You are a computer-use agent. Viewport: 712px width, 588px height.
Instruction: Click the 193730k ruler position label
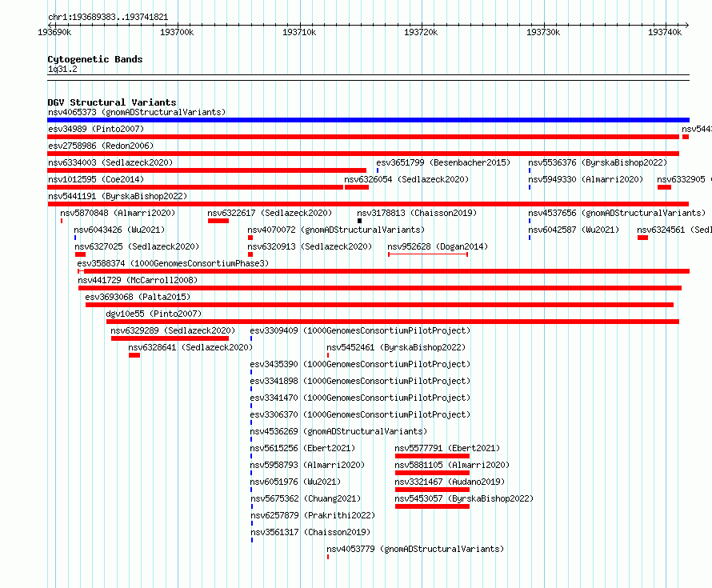pos(543,32)
